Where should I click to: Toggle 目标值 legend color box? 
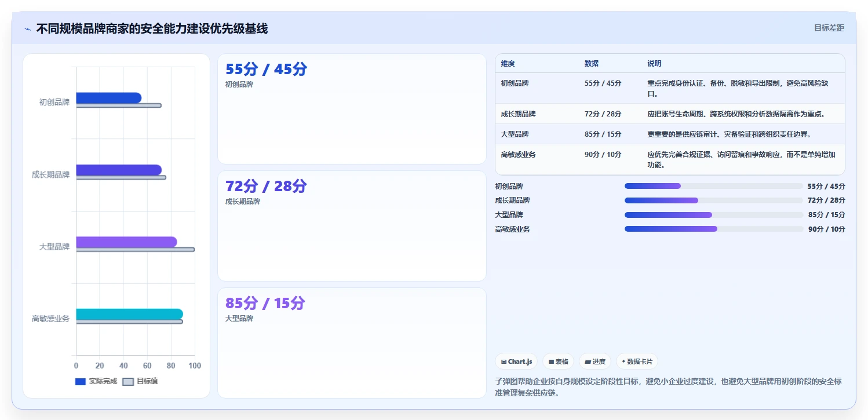(x=128, y=381)
